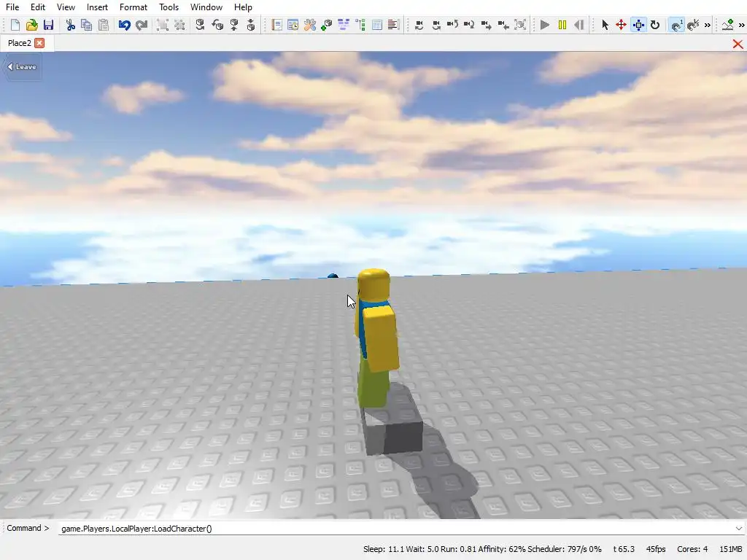The image size is (747, 560).
Task: Click the 45fps status bar entry
Action: tap(656, 549)
